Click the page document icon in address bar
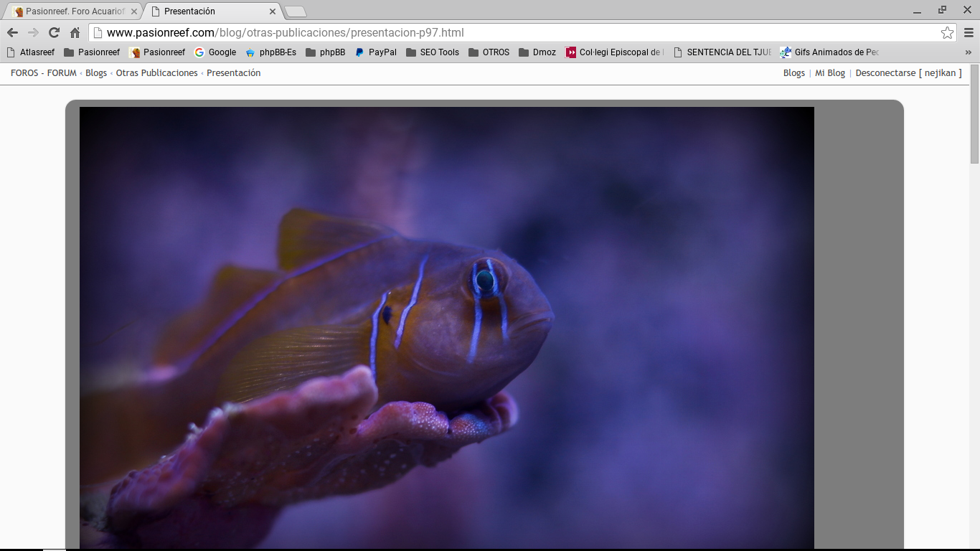 pyautogui.click(x=98, y=32)
